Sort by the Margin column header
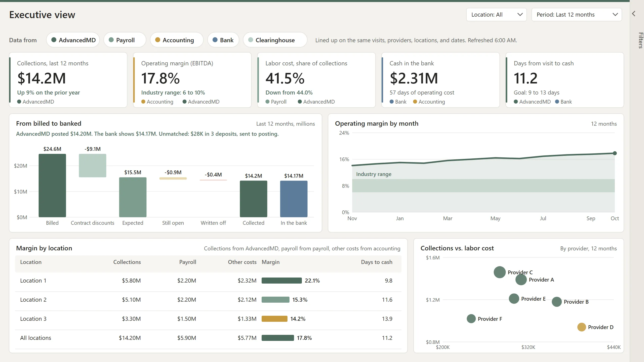644x362 pixels. 270,262
